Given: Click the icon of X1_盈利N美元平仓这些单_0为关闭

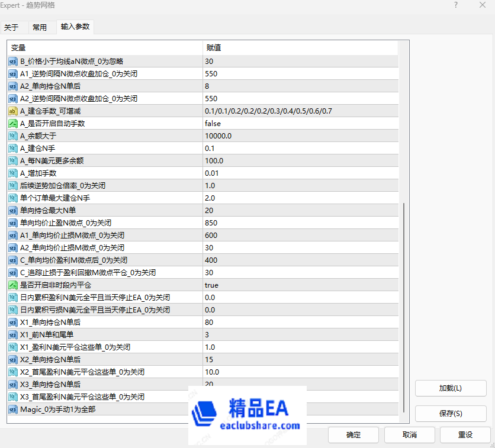Looking at the screenshot, I should tap(13, 347).
